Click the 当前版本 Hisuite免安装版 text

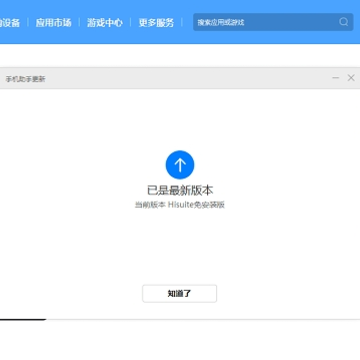(180, 205)
